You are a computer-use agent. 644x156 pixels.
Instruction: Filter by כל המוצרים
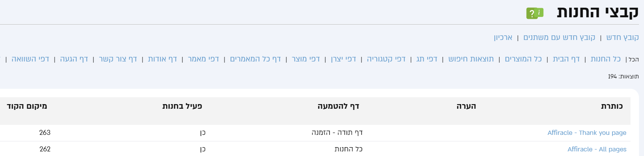pyautogui.click(x=523, y=59)
